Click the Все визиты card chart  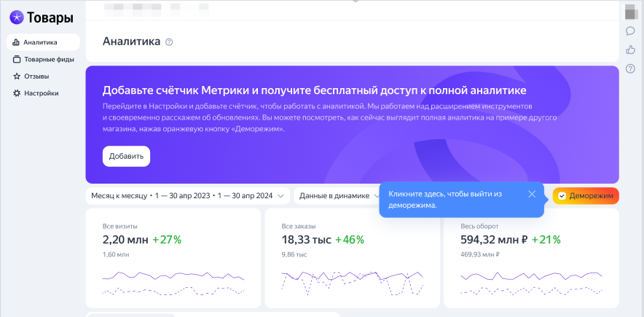[x=173, y=283]
